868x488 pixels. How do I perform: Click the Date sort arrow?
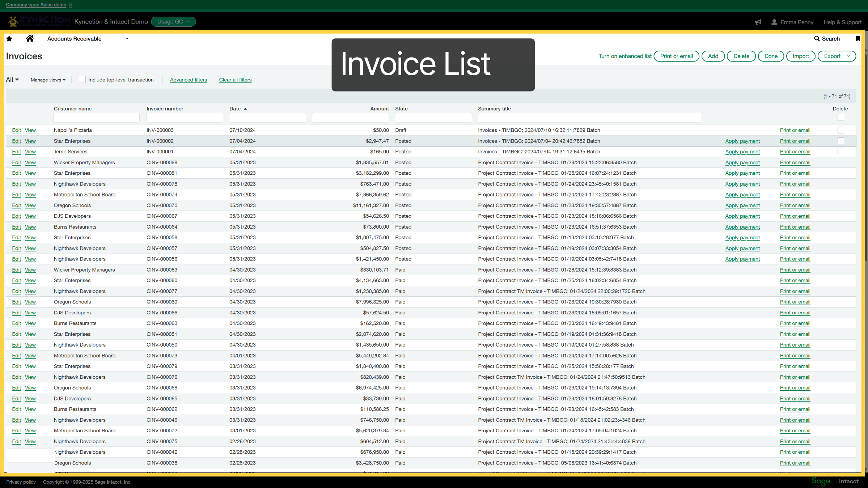(245, 109)
